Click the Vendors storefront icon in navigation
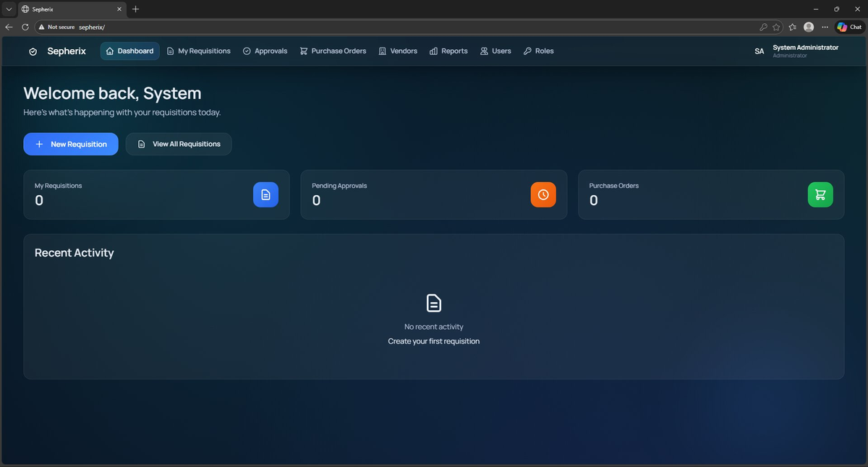 (382, 51)
